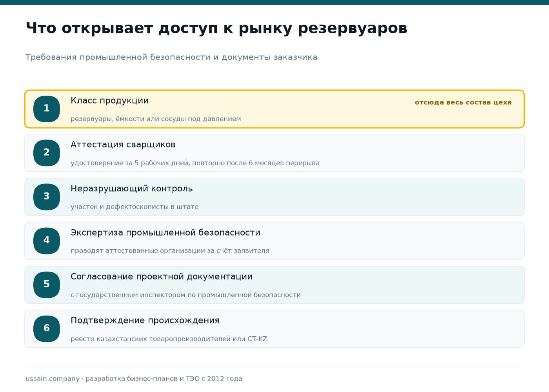Select the heading 'Класс продукции'
This screenshot has height=392, width=549.
tap(109, 101)
